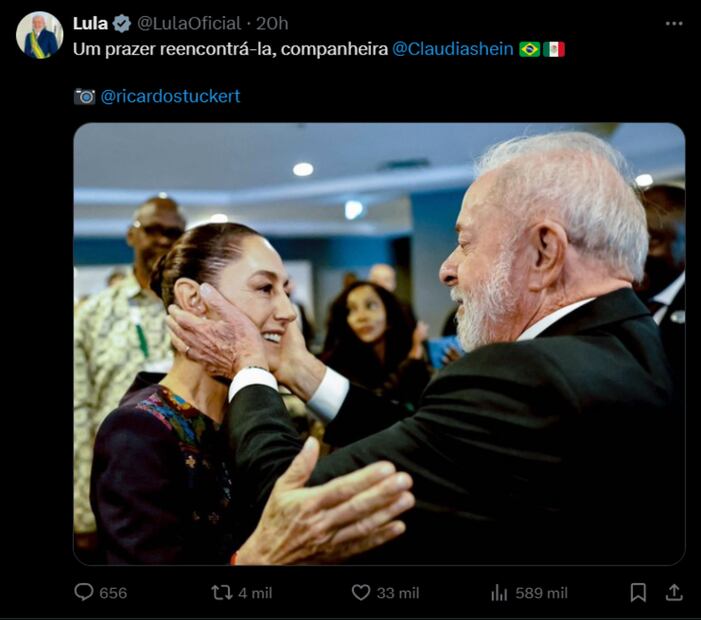Open Lula's profile avatar picture

[39, 35]
